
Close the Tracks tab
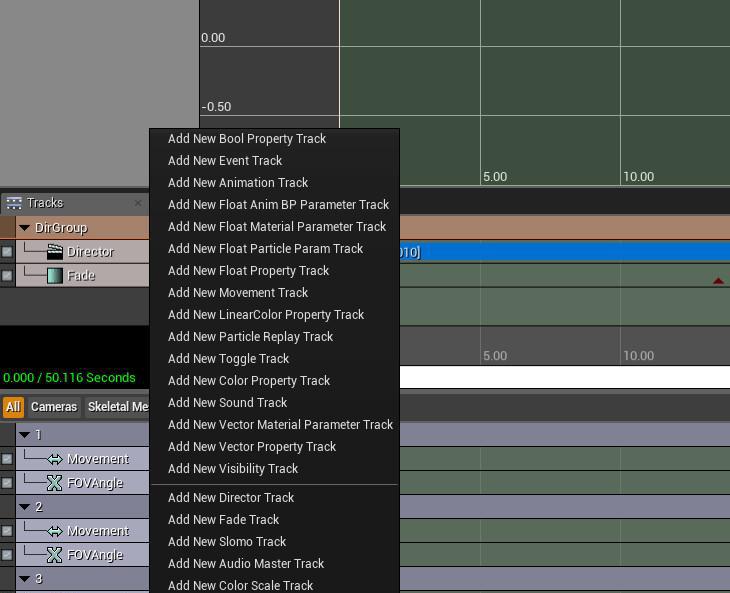(x=138, y=203)
